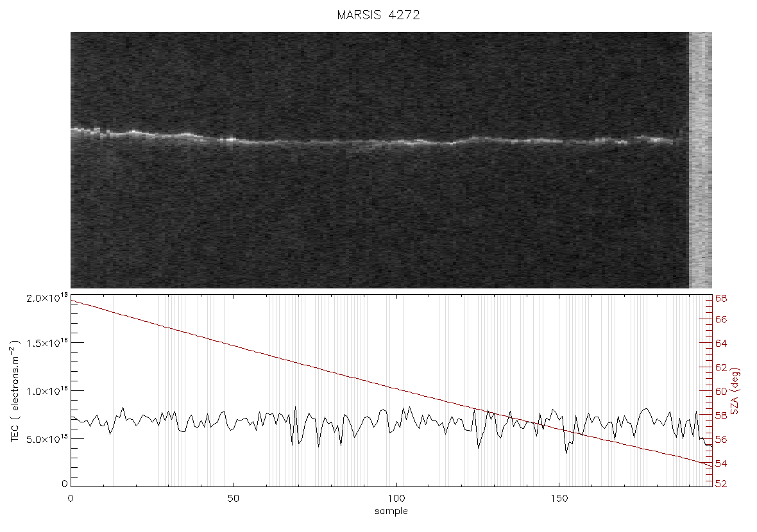Click the 1.0×10¹⁶ TEC axis value
The image size is (757, 532).
[x=47, y=391]
